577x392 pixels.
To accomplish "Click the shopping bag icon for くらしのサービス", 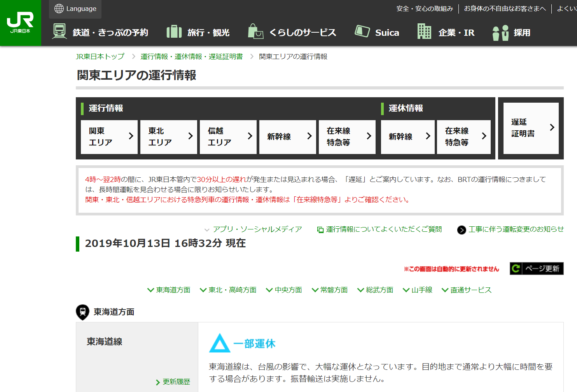I will coord(256,31).
